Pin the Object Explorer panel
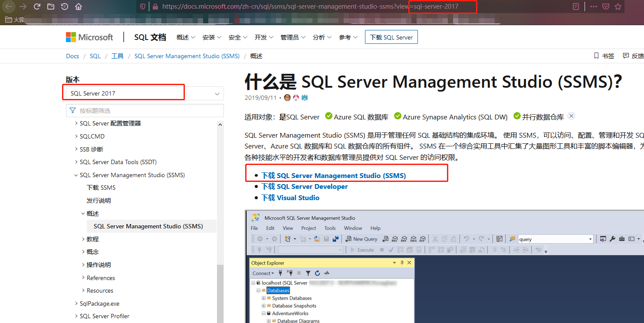Image resolution: width=644 pixels, height=323 pixels. pyautogui.click(x=402, y=263)
